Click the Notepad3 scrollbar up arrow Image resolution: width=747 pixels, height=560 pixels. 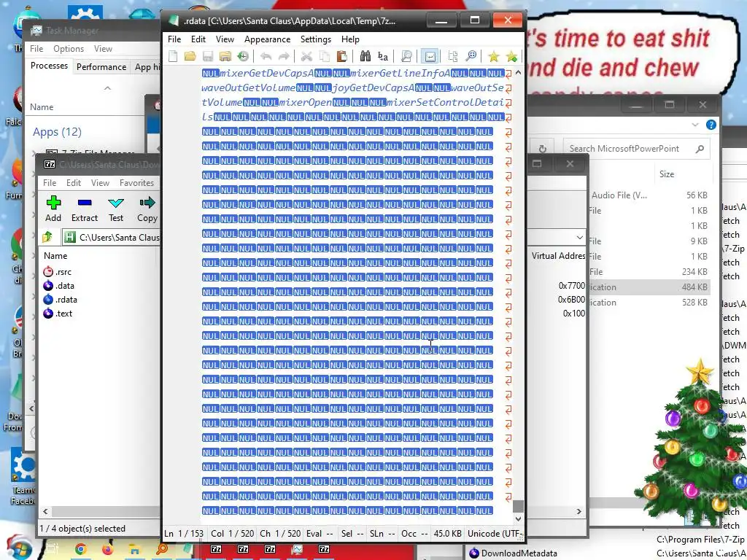pyautogui.click(x=519, y=73)
